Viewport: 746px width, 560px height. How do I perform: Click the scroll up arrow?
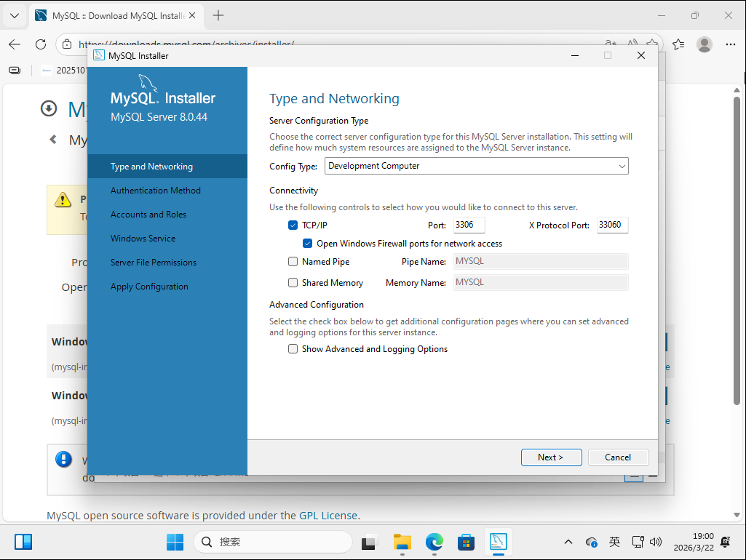737,90
